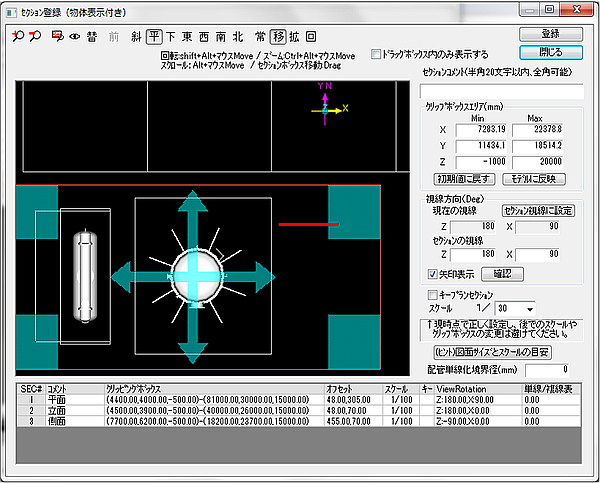Select section row 2 立面 in the table
The image size is (600, 483).
[x=56, y=408]
